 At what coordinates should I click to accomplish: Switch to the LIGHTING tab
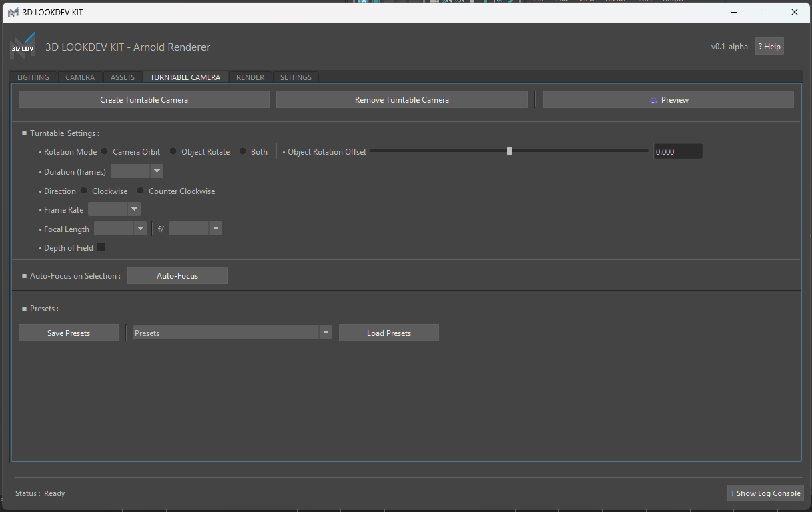pyautogui.click(x=33, y=77)
